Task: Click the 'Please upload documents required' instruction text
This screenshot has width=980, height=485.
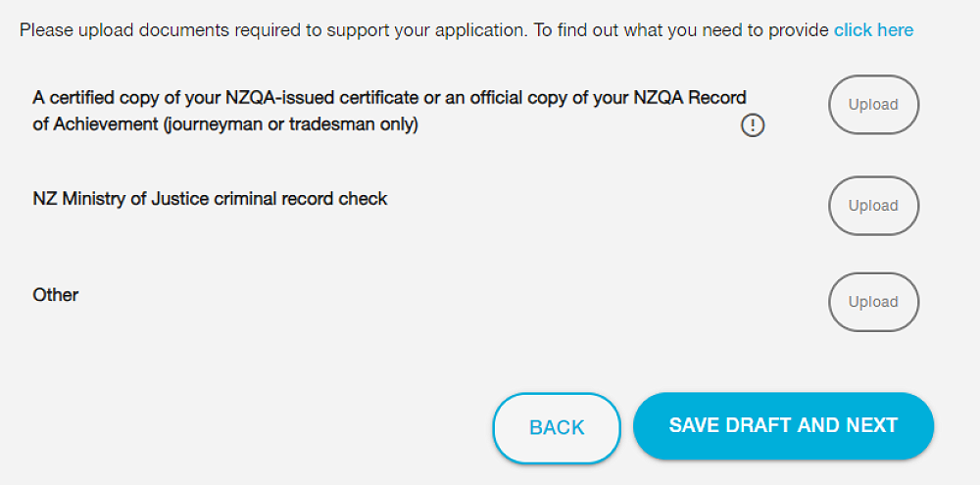Action: coord(147,30)
